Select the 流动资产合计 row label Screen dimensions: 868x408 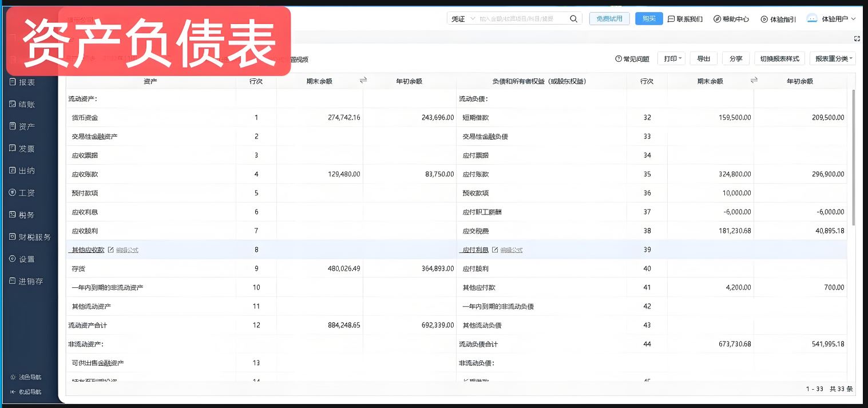88,326
